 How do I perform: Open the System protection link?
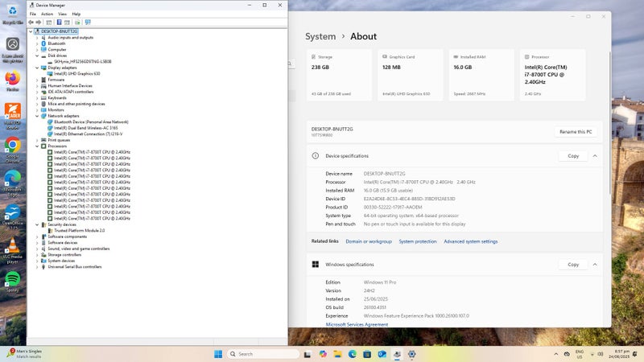[x=418, y=241]
